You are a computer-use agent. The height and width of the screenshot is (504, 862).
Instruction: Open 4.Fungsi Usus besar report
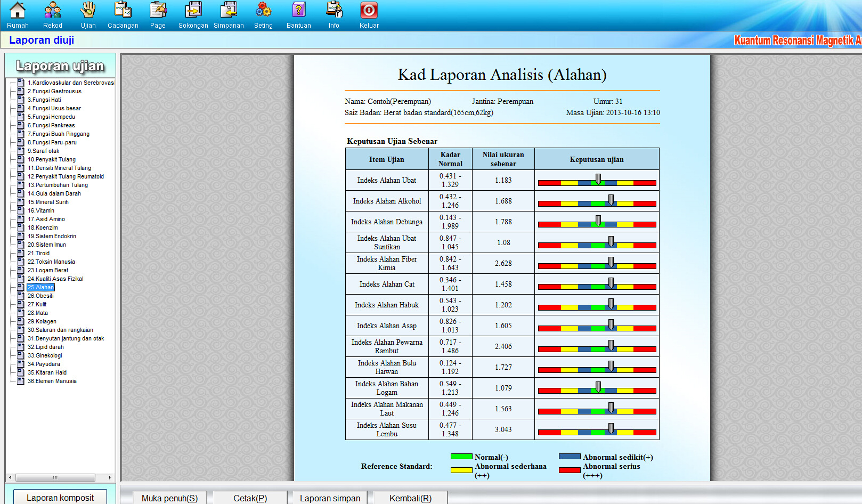[x=54, y=108]
